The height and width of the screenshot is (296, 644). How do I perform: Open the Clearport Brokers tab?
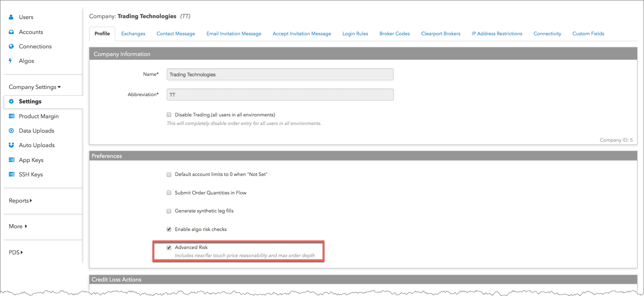pyautogui.click(x=441, y=34)
